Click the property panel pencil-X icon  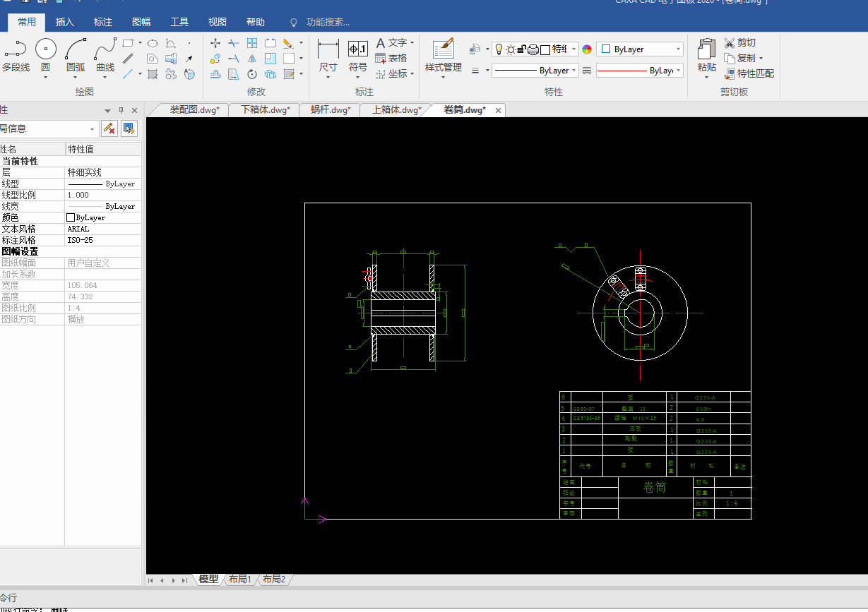point(109,128)
